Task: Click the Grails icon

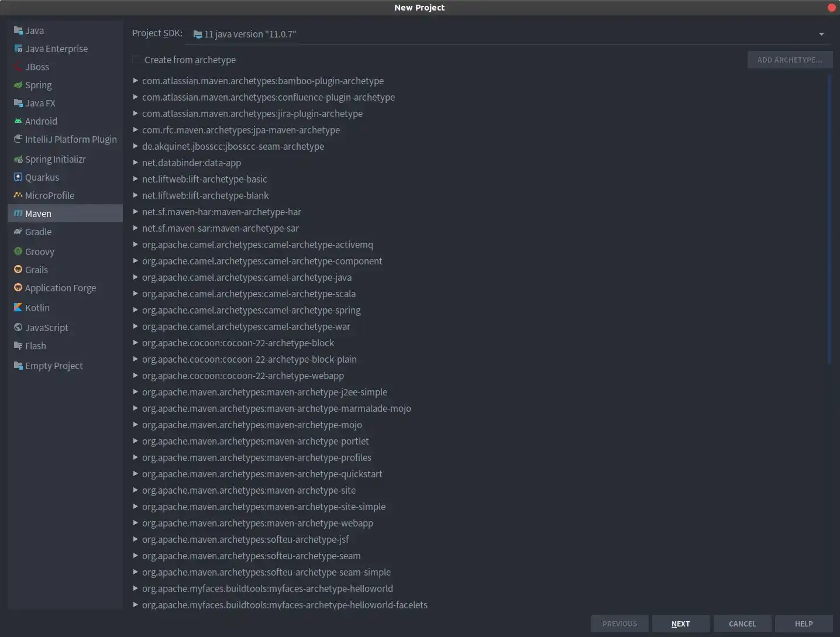Action: tap(18, 270)
